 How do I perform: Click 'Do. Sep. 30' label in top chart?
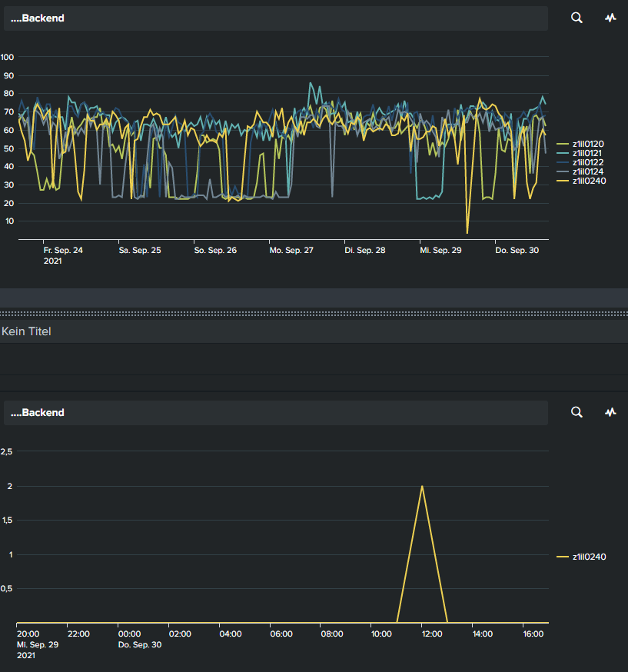[517, 251]
